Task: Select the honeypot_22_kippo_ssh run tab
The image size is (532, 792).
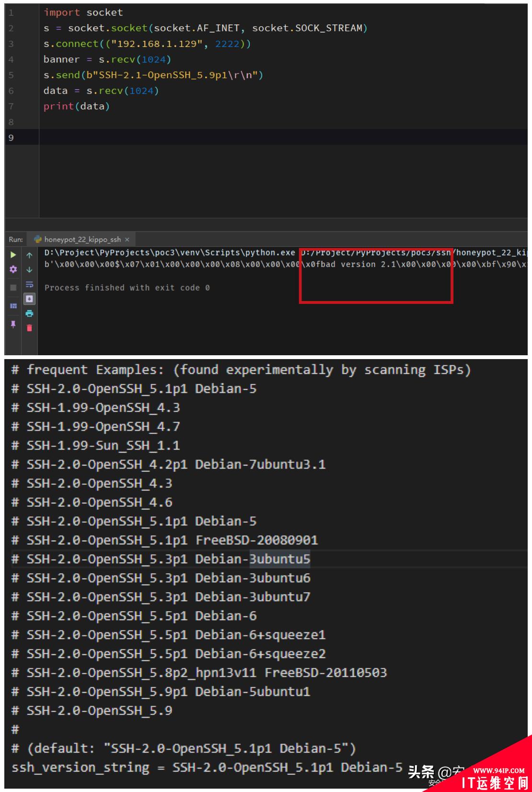Action: 82,239
